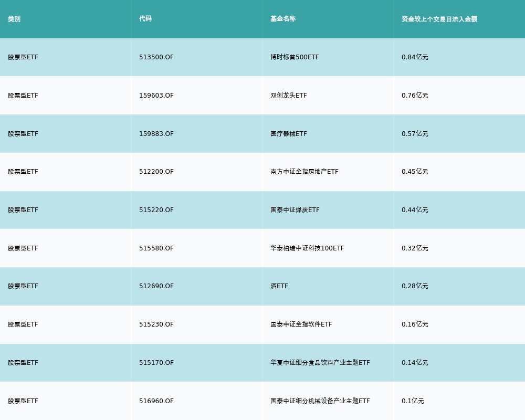Viewport: 525px width, 420px height.
Task: Select fund code 159883.OF
Action: click(156, 134)
